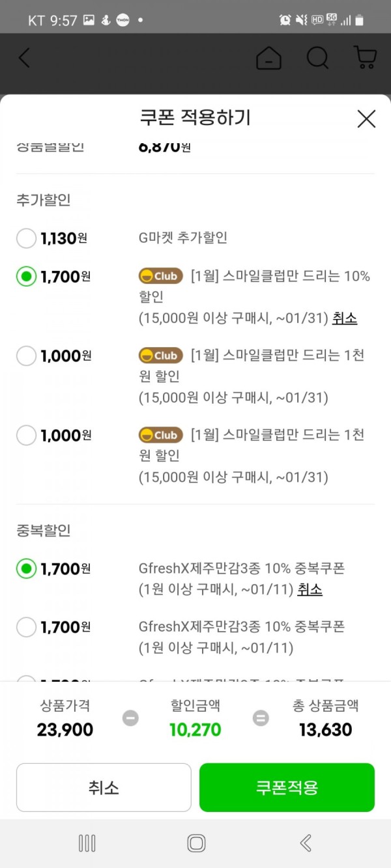Tap 취소 link on Smile Club 10% coupon
This screenshot has height=868, width=391.
(x=345, y=318)
